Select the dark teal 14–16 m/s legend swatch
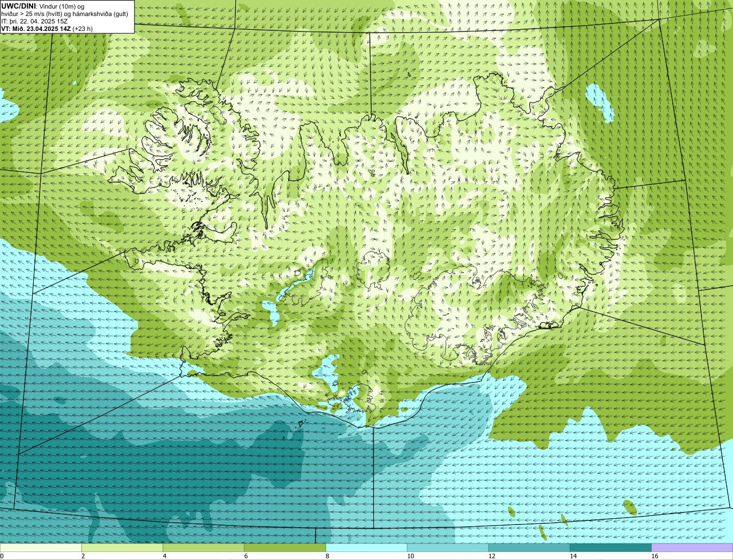The image size is (733, 560). 611,548
